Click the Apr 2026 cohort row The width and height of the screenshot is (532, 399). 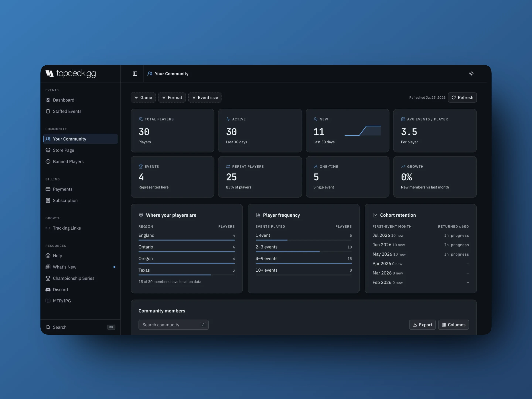pos(421,264)
